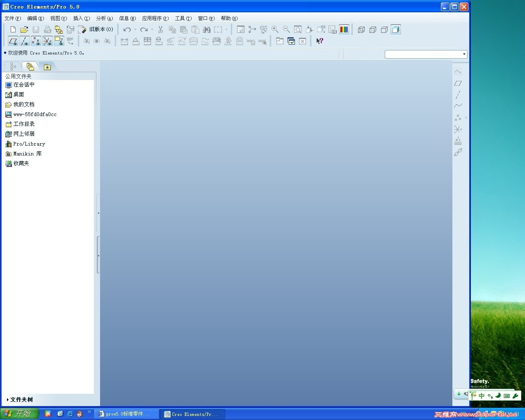Open the select box dropdown arrow

coord(226,30)
